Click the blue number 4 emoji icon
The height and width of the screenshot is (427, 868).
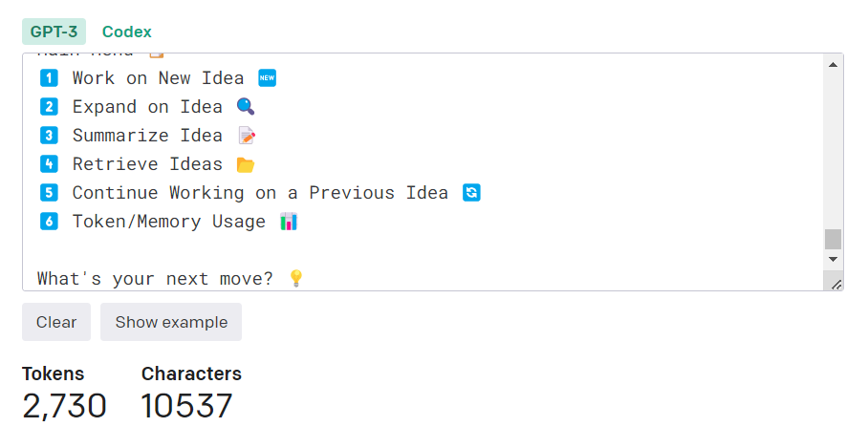click(x=50, y=164)
